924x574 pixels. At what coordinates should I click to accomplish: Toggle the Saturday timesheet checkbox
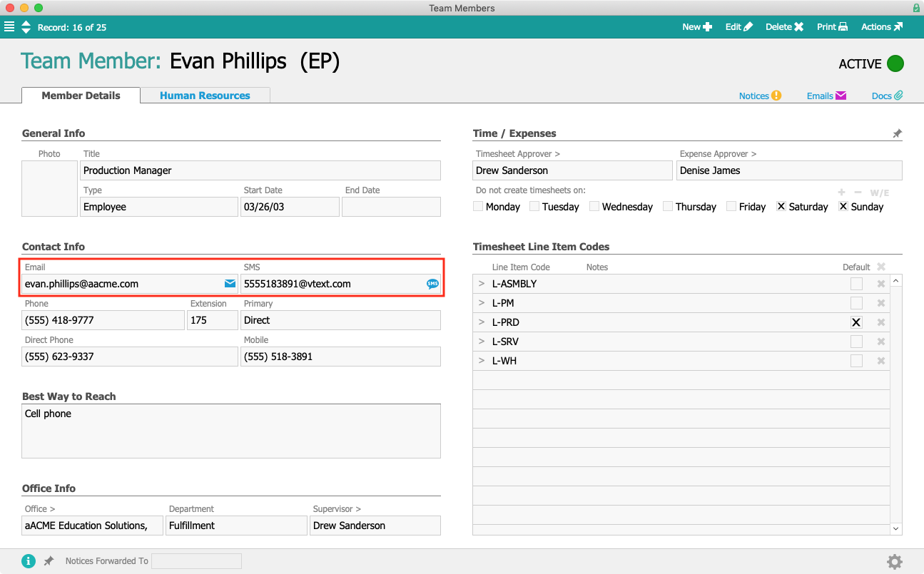[x=781, y=207]
